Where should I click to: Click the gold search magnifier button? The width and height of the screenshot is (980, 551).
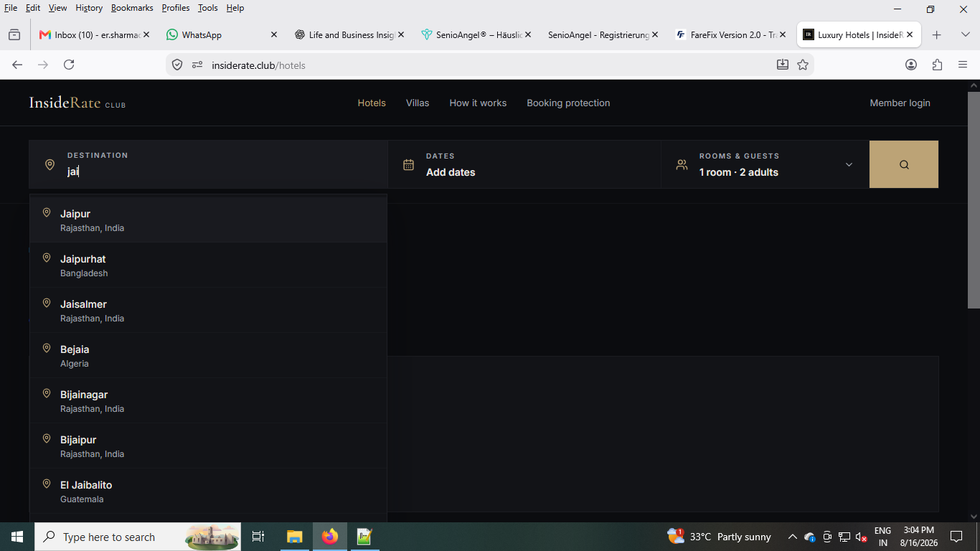click(x=904, y=164)
